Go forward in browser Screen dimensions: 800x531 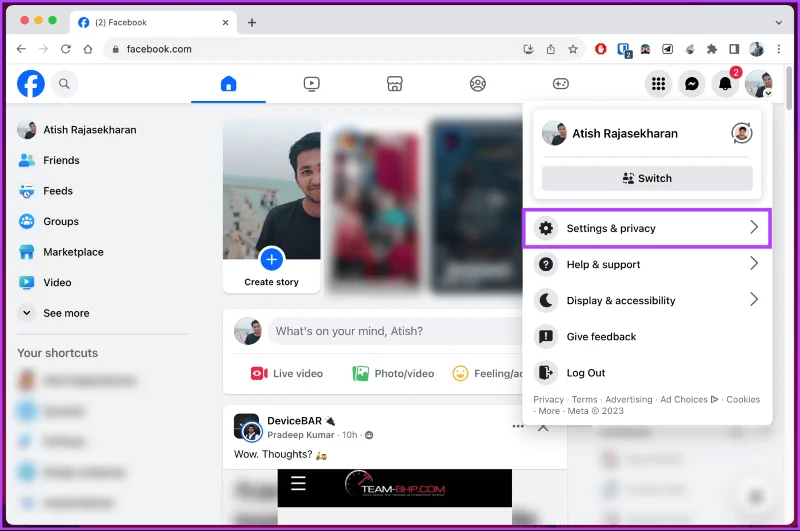[43, 49]
